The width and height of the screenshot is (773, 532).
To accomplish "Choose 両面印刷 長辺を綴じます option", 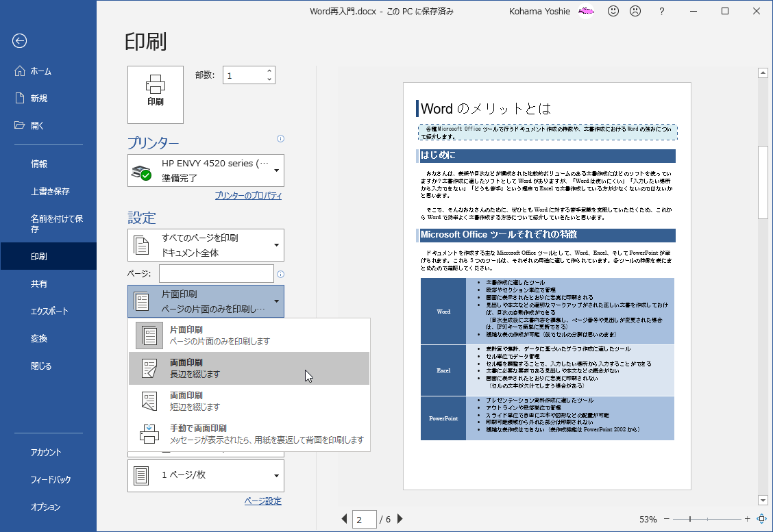I will (249, 368).
